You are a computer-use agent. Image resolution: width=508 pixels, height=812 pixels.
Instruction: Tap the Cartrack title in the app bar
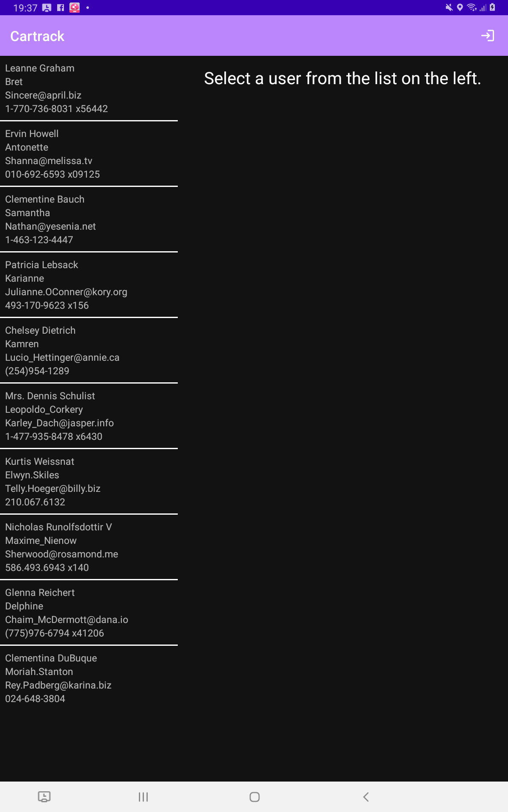click(x=37, y=36)
